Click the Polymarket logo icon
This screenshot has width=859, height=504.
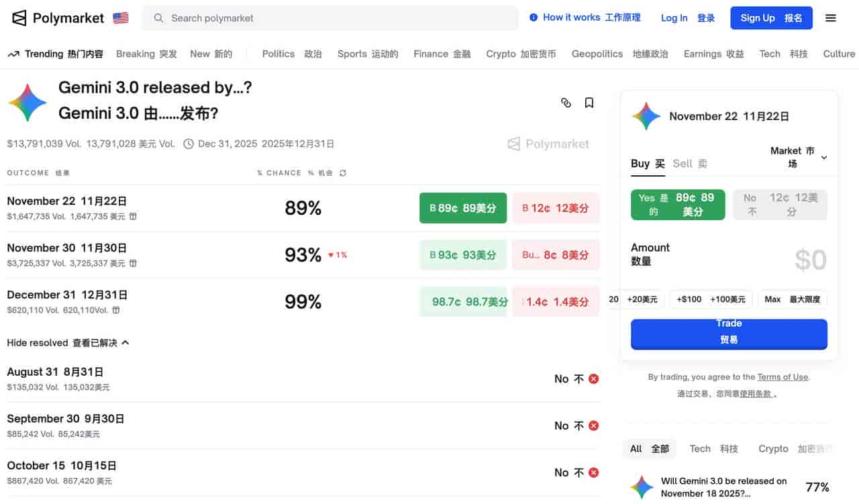(x=19, y=18)
